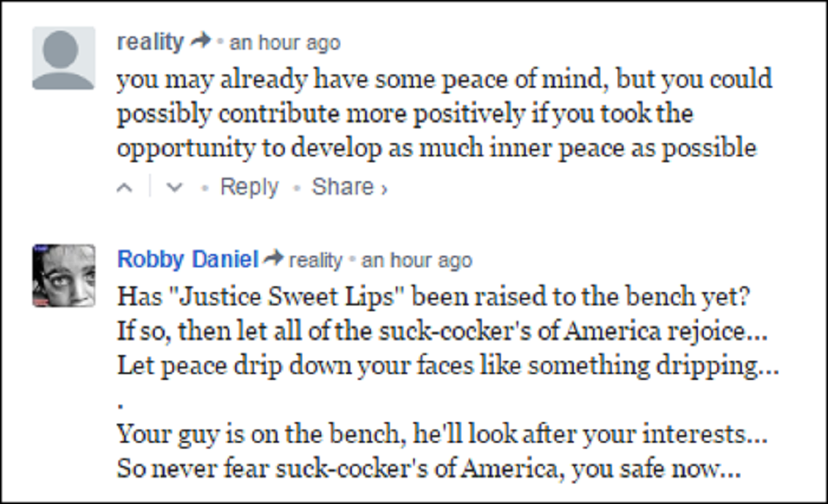Click the arrow icon beside the reality username
The width and height of the screenshot is (828, 504).
[x=200, y=41]
